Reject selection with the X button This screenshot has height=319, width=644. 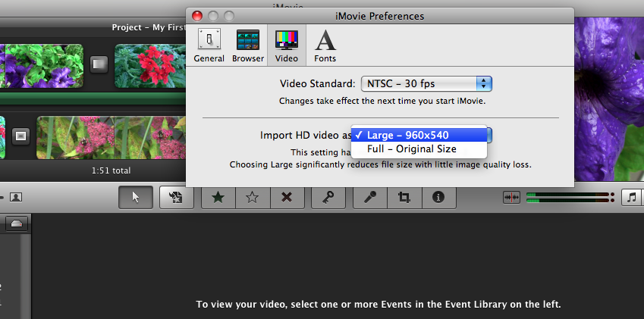tap(287, 198)
